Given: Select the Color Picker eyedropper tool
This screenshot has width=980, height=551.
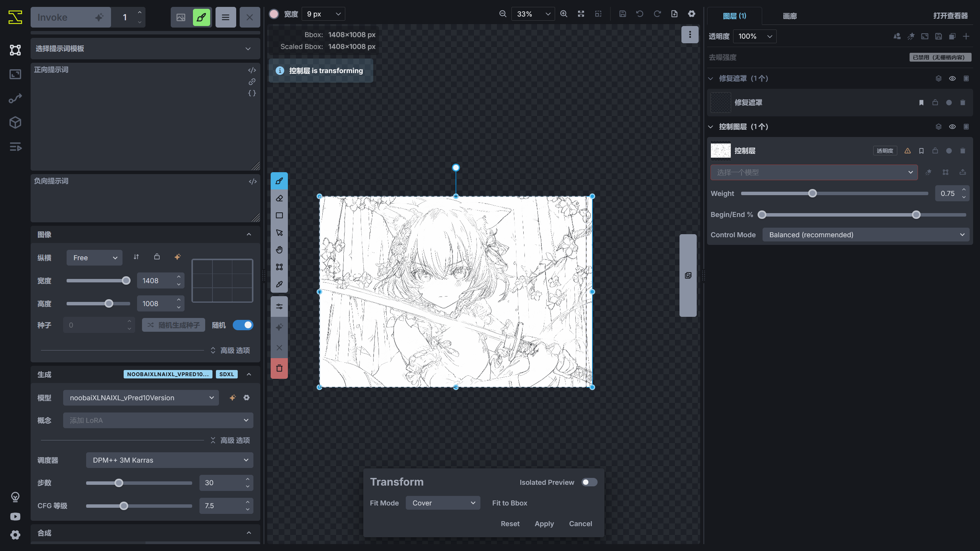Looking at the screenshot, I should [279, 284].
